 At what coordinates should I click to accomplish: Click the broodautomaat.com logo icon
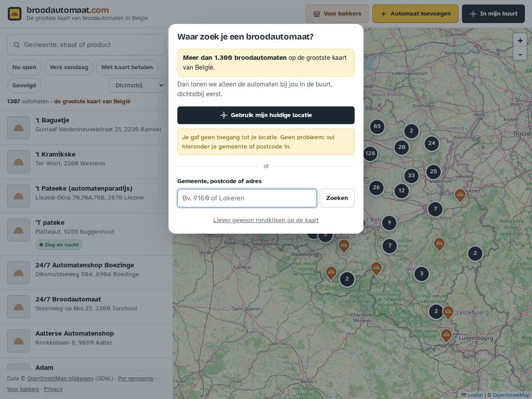(x=15, y=14)
